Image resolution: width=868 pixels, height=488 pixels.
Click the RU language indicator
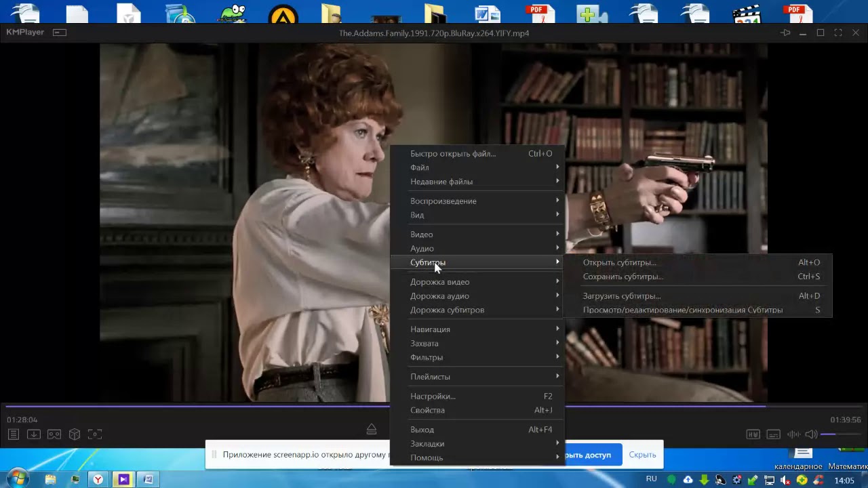651,479
